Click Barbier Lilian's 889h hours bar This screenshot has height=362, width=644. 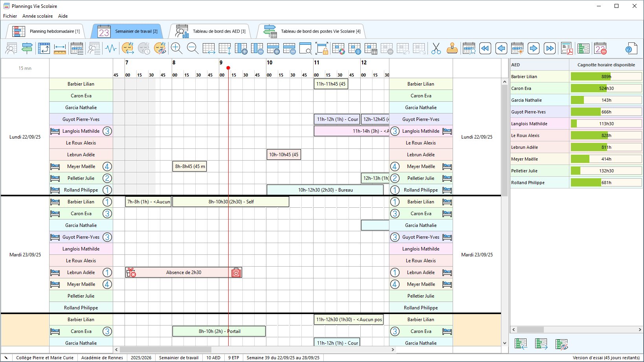(606, 77)
